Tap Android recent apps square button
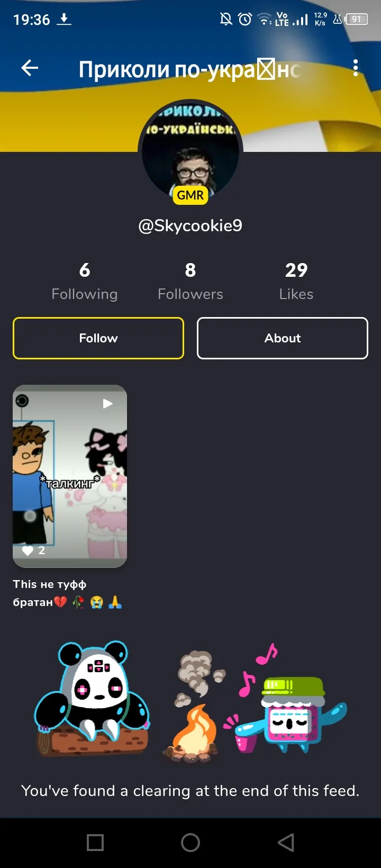Screen dimensions: 381x868 95,843
